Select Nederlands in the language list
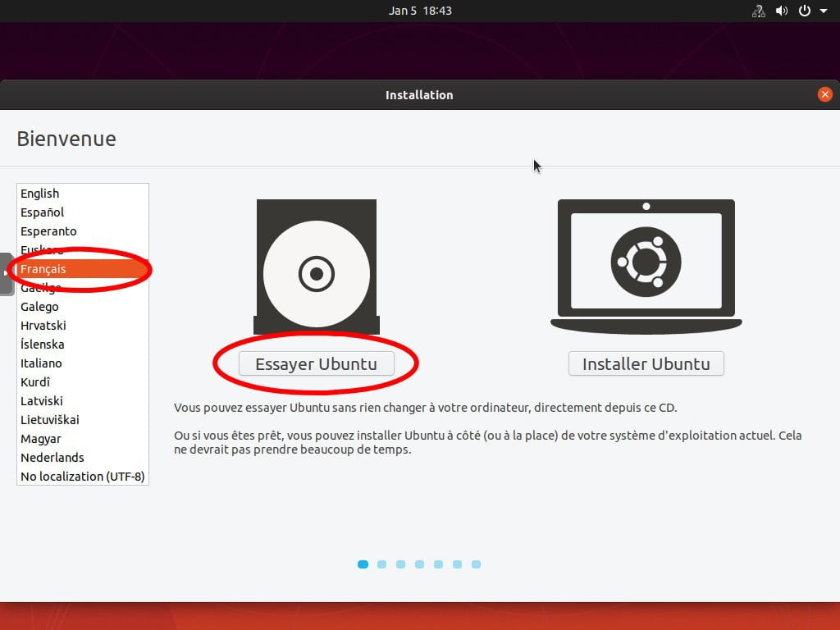 [x=52, y=457]
